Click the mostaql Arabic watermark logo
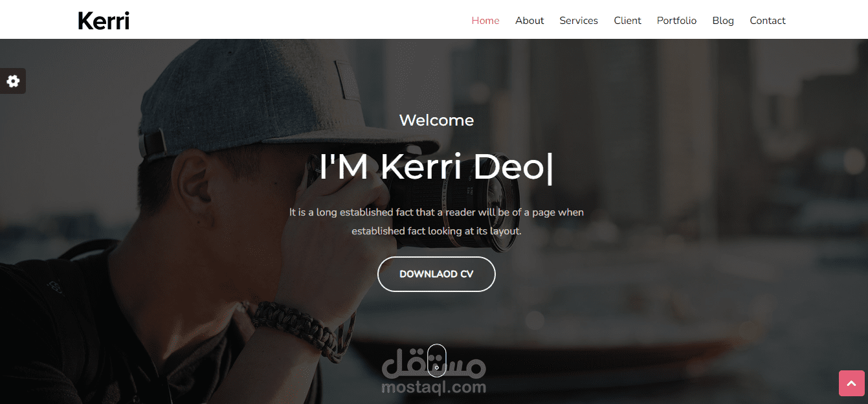Image resolution: width=868 pixels, height=404 pixels. (x=434, y=365)
